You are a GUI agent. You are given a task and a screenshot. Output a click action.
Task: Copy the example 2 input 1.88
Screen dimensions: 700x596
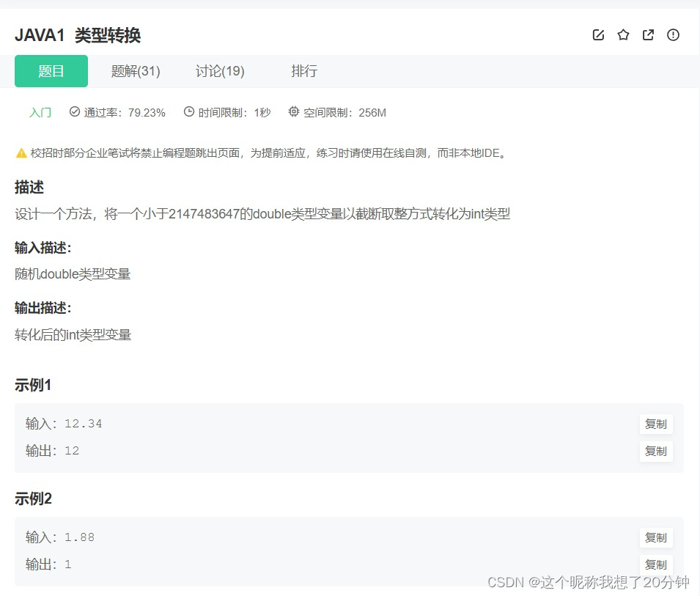656,537
